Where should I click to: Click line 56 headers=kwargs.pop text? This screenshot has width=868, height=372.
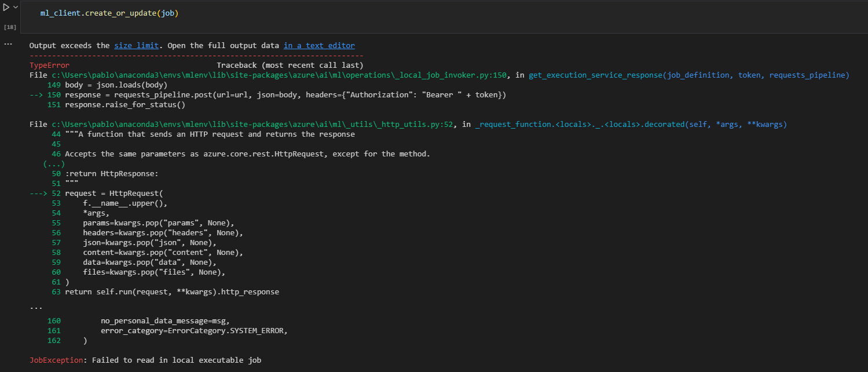[x=163, y=233]
